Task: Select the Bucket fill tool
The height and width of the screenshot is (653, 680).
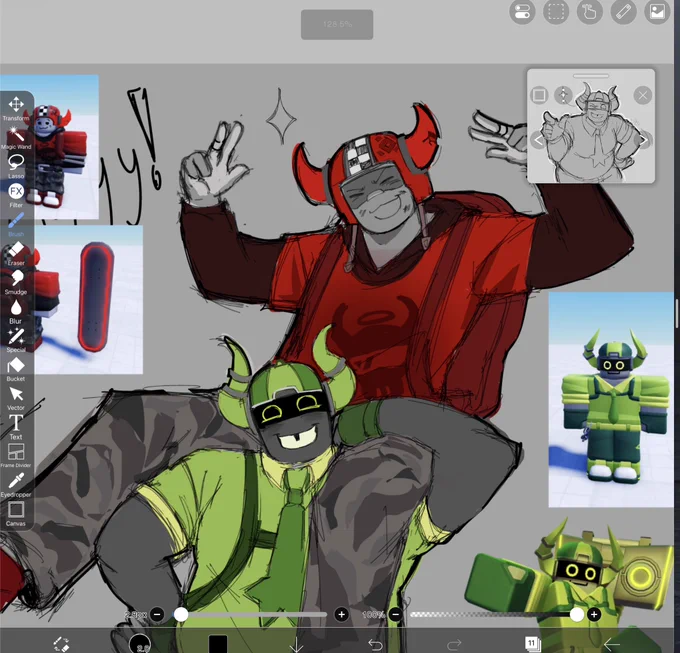Action: click(x=16, y=369)
